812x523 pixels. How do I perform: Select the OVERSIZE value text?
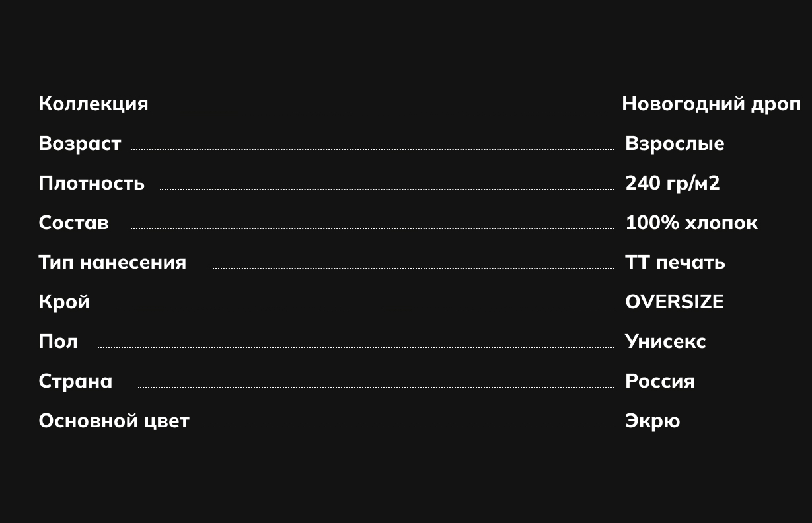675,302
